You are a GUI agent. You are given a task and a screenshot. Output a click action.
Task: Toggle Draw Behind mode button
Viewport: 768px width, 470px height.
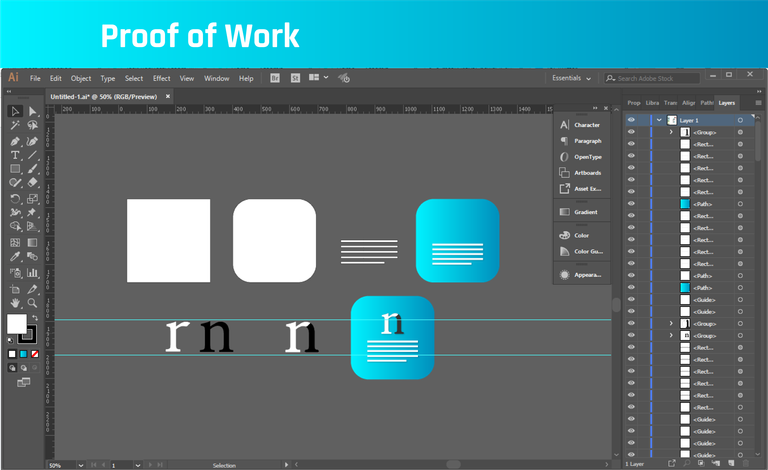[x=24, y=368]
